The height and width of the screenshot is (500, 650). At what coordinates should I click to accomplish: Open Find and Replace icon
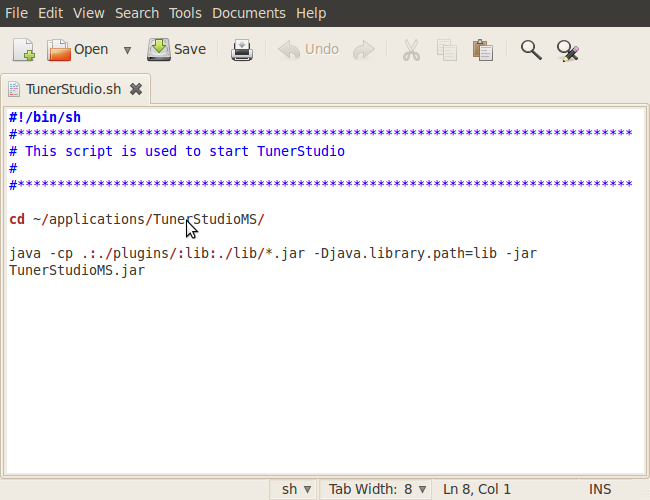568,51
